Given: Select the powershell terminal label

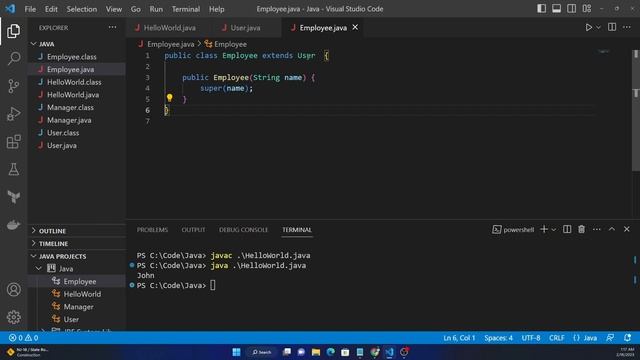Looking at the screenshot, I should [x=513, y=230].
